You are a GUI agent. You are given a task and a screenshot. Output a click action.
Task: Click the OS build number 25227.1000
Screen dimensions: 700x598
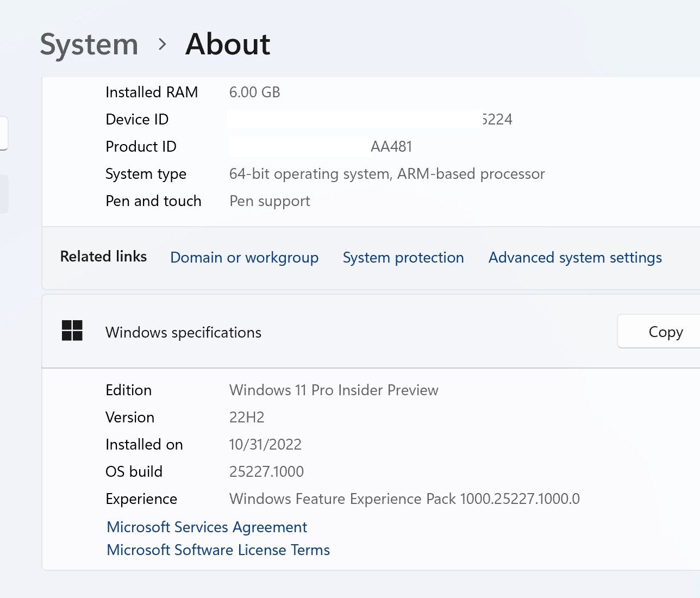(x=266, y=471)
